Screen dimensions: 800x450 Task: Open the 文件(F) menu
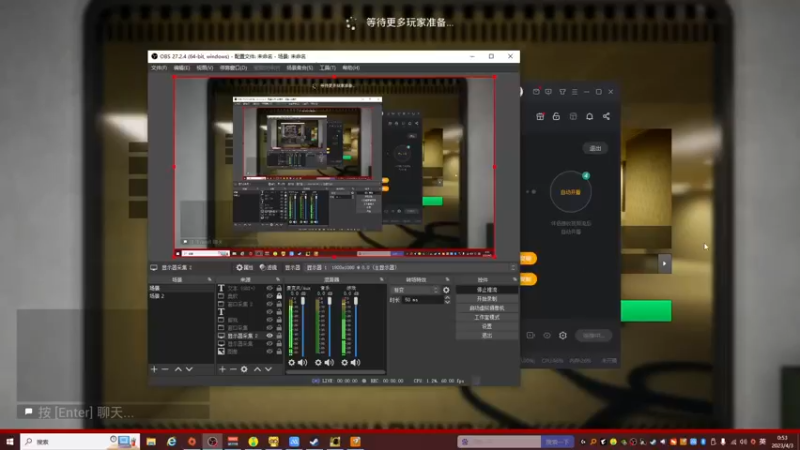[159, 68]
